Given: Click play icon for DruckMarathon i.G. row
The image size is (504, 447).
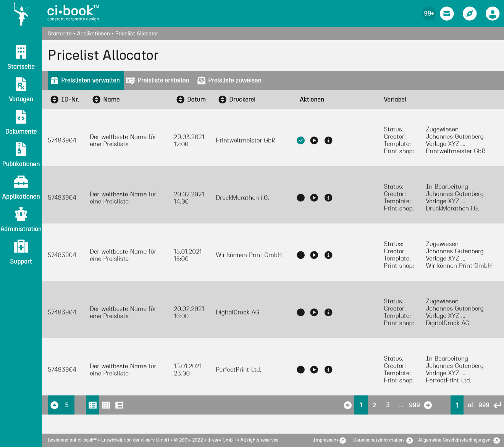Looking at the screenshot, I should pyautogui.click(x=314, y=198).
